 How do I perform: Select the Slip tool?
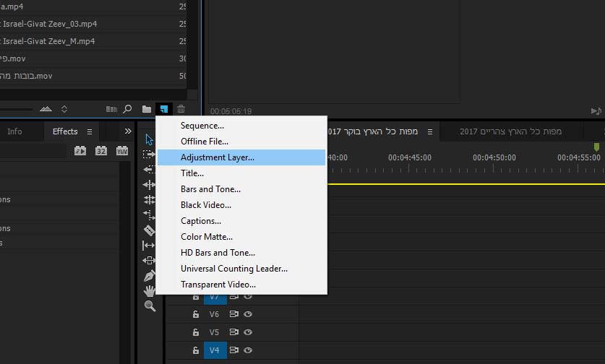click(148, 246)
